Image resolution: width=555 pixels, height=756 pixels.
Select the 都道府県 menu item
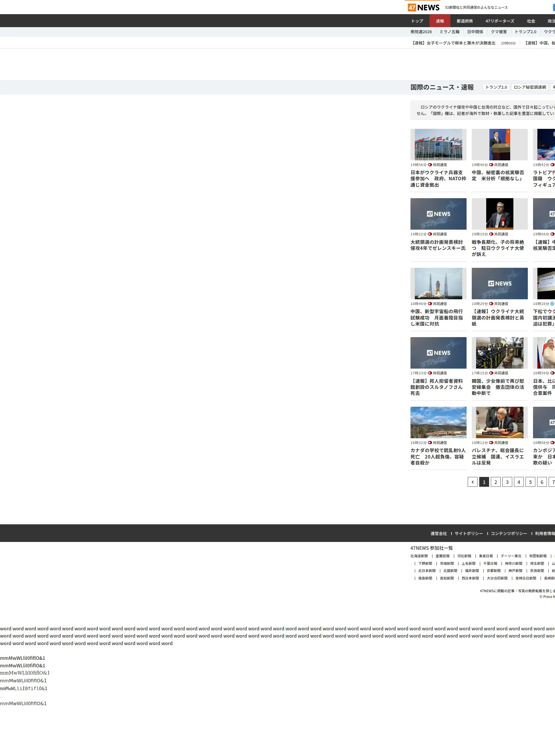[465, 21]
